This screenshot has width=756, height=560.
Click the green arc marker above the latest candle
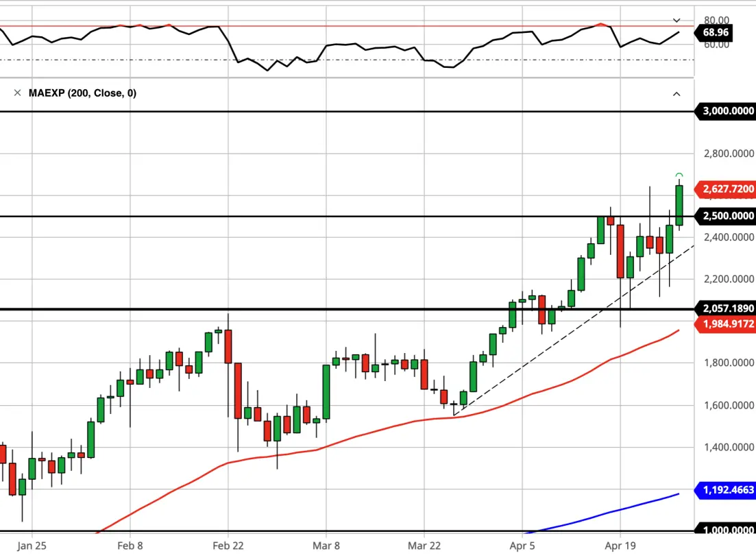coord(679,175)
